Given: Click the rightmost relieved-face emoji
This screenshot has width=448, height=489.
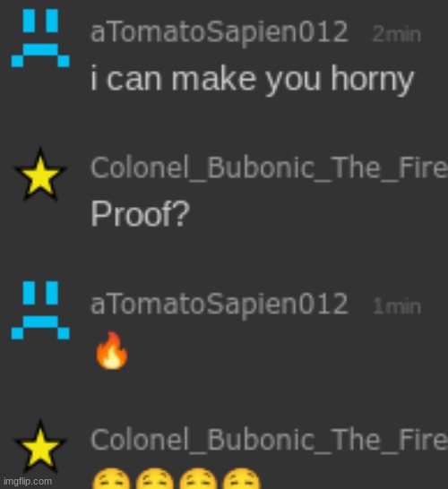Looking at the screenshot, I should (241, 479).
